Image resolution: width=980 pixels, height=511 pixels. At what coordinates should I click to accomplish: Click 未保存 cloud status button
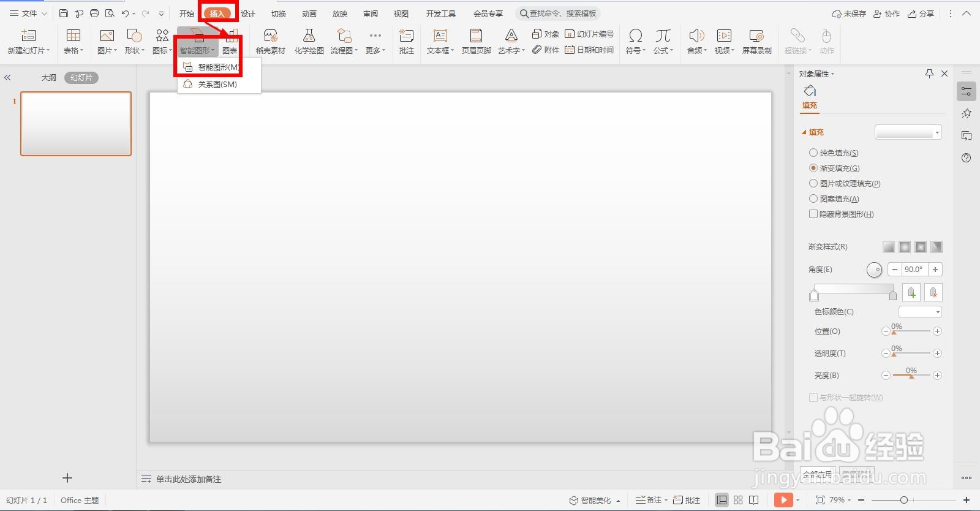pos(848,13)
